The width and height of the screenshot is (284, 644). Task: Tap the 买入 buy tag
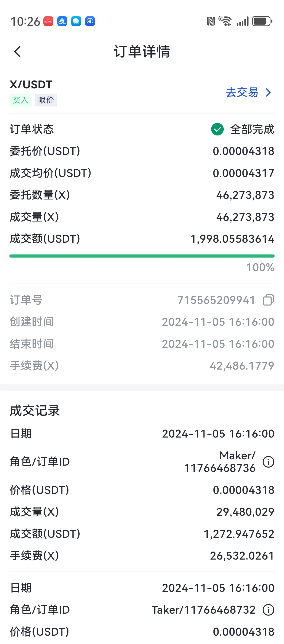(20, 100)
